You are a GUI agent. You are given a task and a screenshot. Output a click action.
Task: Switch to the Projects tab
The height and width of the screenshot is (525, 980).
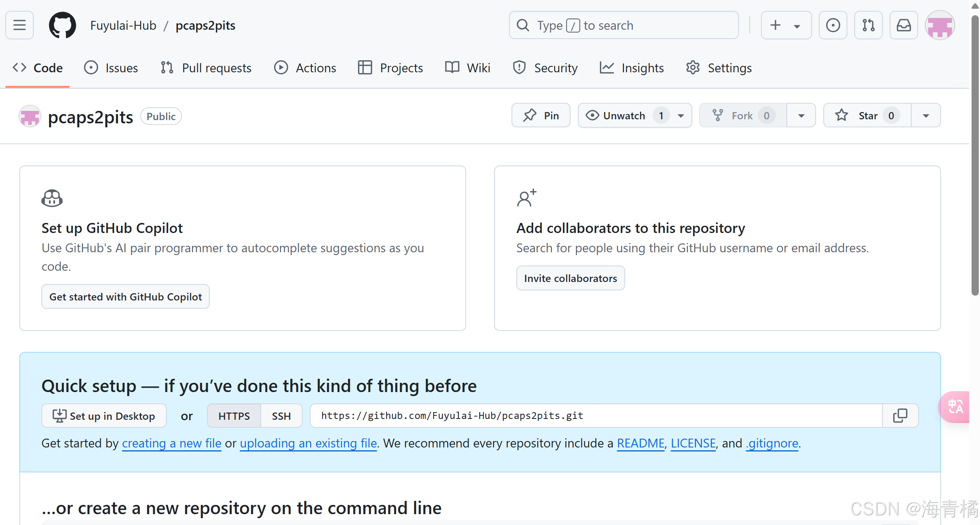pos(390,68)
